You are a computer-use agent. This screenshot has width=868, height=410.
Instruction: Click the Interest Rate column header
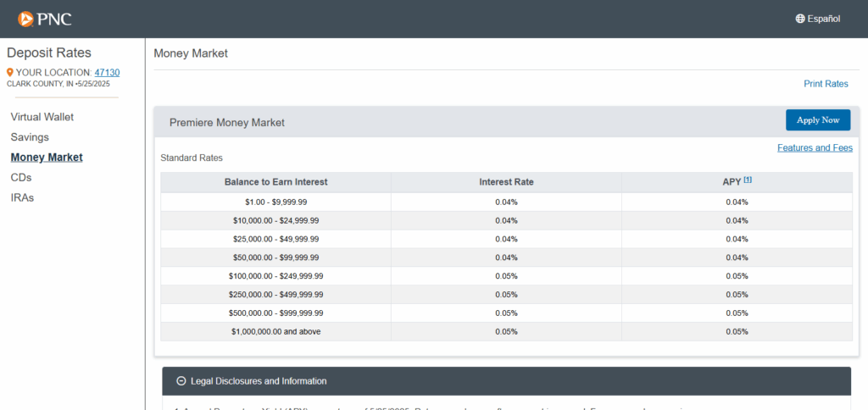pyautogui.click(x=506, y=181)
